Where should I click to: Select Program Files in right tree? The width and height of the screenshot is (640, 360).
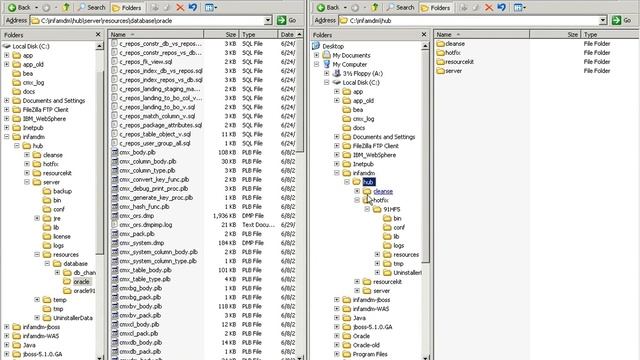coord(370,354)
